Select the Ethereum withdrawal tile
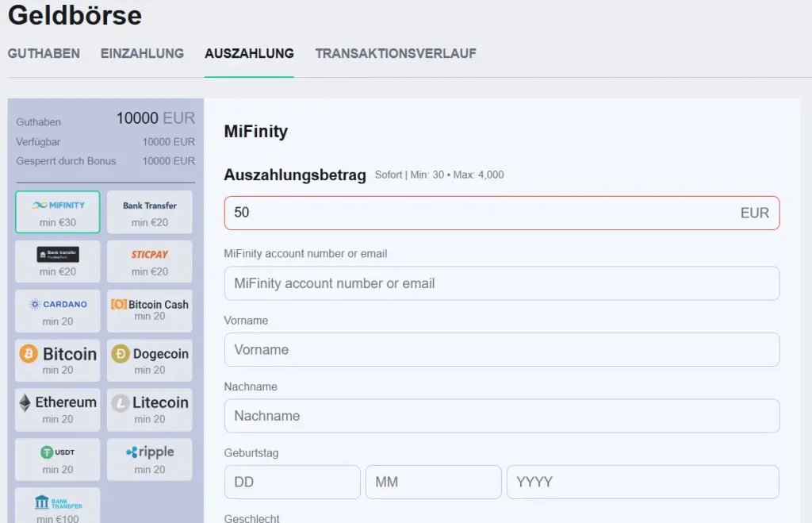812x523 pixels. [57, 410]
